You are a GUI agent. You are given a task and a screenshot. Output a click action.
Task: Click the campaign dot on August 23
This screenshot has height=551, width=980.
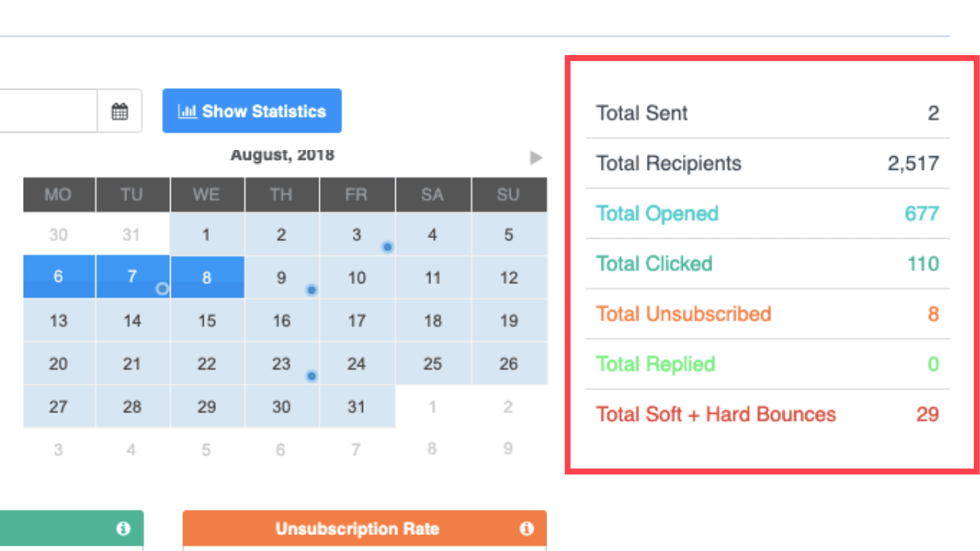(x=311, y=376)
